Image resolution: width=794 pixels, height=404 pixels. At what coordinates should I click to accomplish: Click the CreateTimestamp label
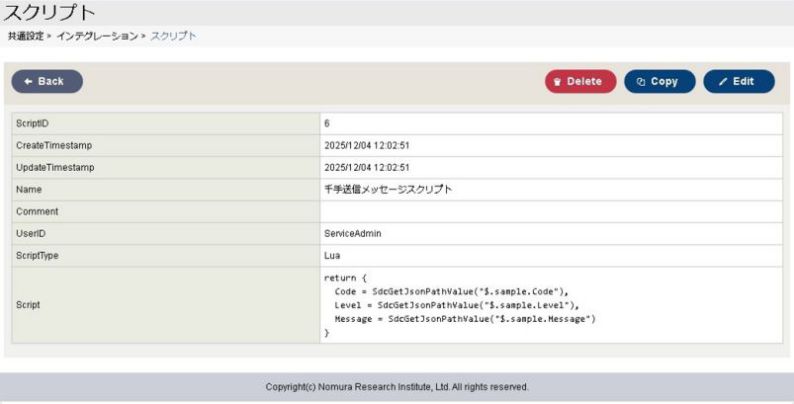click(54, 145)
